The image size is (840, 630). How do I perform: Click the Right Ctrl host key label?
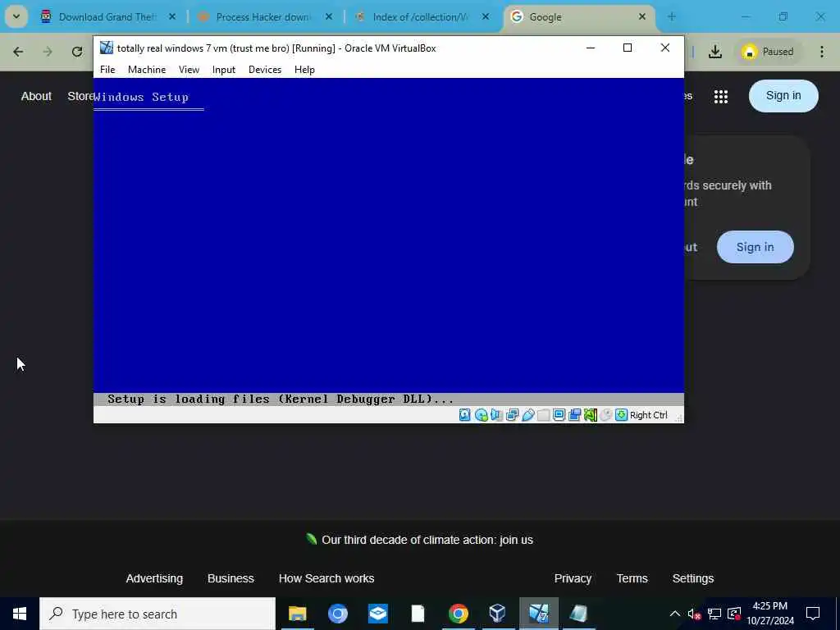tap(649, 415)
